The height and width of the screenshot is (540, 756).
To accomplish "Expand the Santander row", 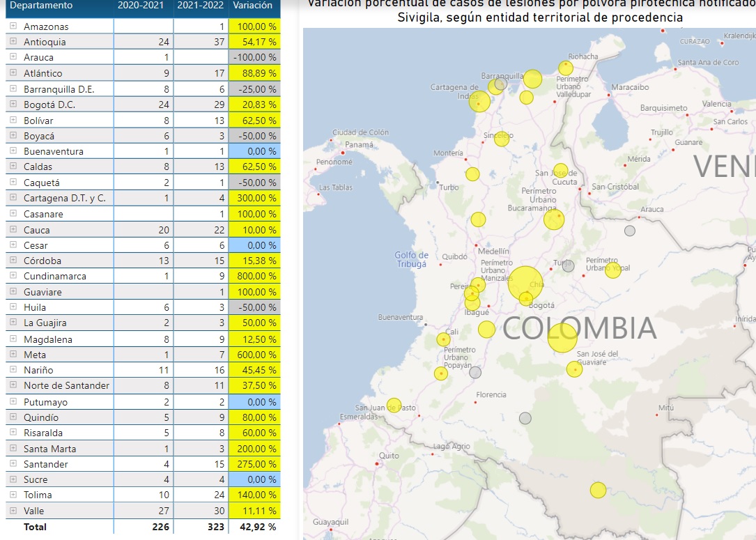I will point(13,464).
